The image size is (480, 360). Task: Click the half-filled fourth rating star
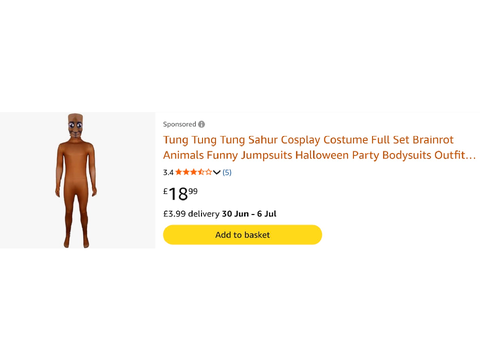click(x=201, y=172)
